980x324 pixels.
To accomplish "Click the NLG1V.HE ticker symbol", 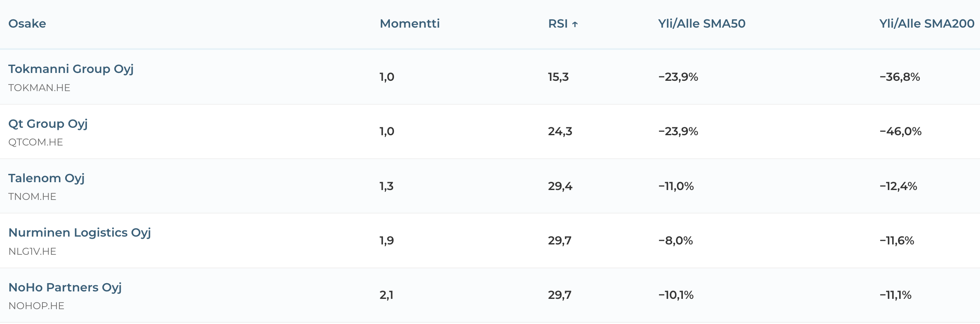I will point(32,251).
